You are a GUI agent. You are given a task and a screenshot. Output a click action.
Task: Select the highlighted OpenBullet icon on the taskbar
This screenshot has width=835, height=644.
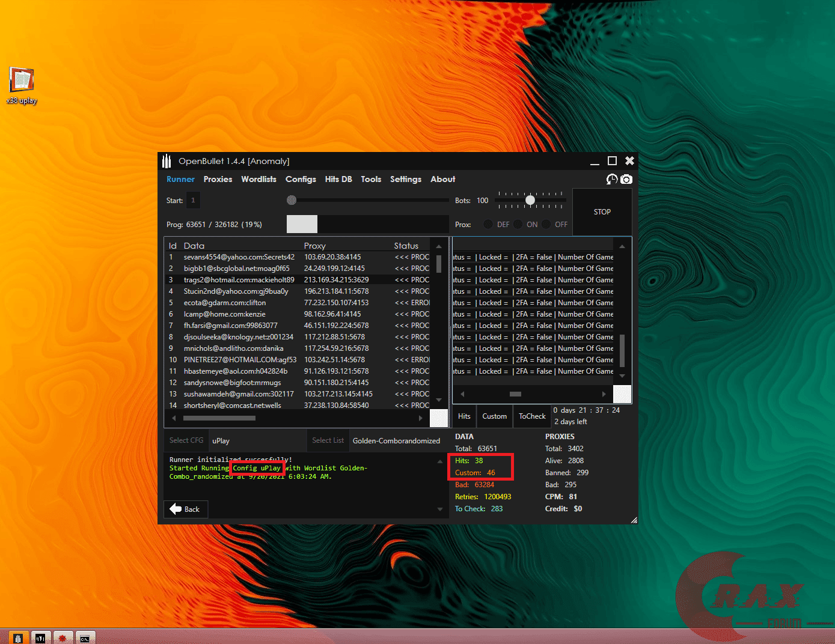click(x=18, y=637)
